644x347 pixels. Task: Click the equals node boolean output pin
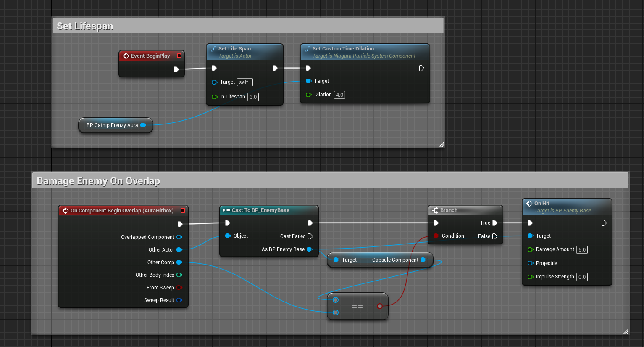click(x=380, y=306)
